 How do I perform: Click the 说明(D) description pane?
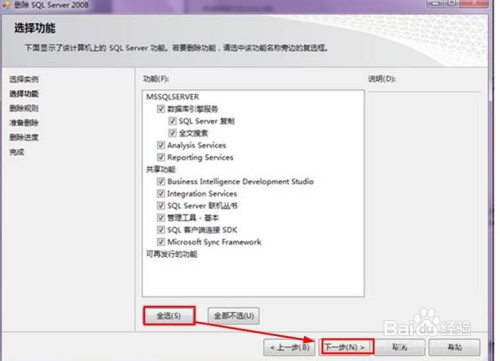pos(424,193)
